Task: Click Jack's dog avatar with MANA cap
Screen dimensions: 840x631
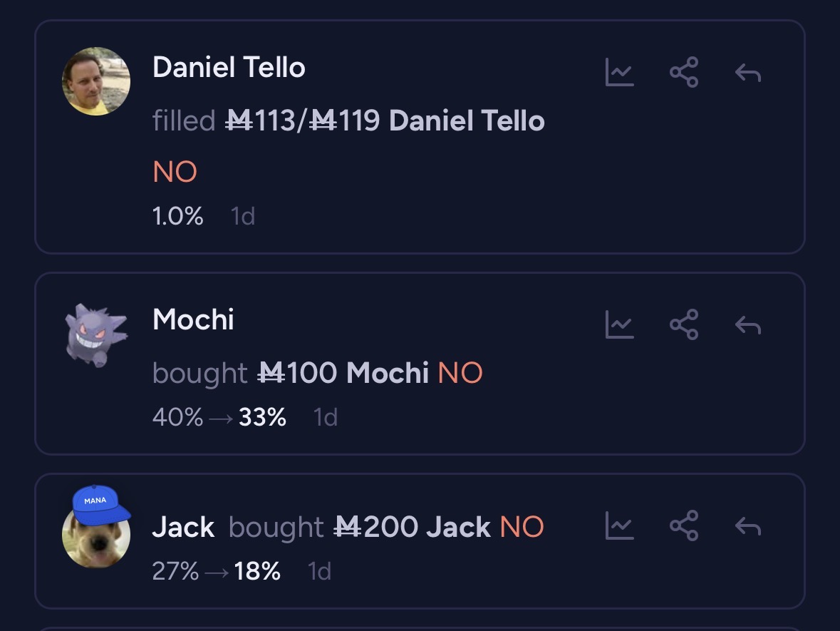Action: click(x=96, y=529)
